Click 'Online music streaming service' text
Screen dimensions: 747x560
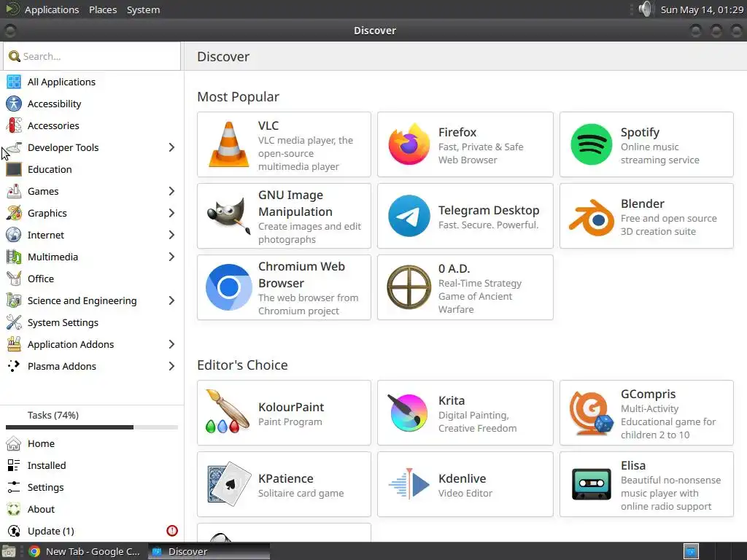pos(659,153)
